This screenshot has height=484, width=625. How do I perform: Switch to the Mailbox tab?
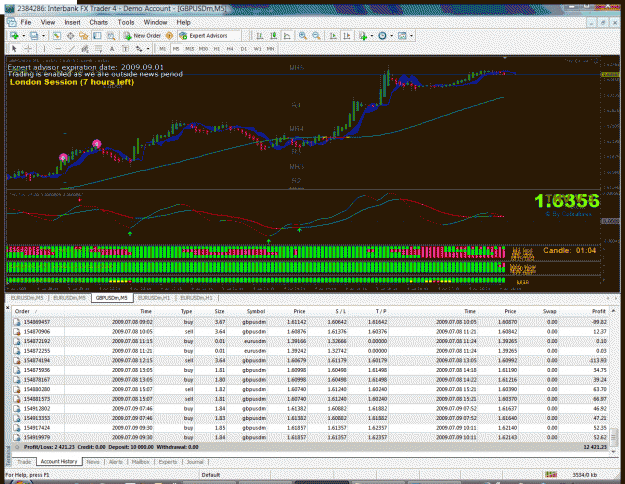[x=140, y=462]
